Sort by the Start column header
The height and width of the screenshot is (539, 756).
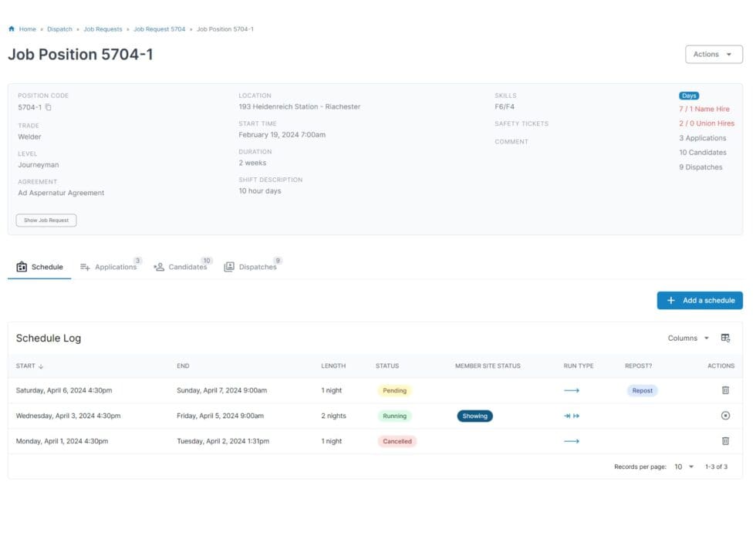point(27,366)
